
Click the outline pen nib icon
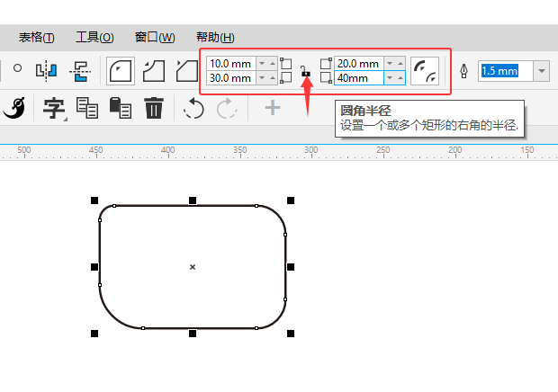coord(463,71)
